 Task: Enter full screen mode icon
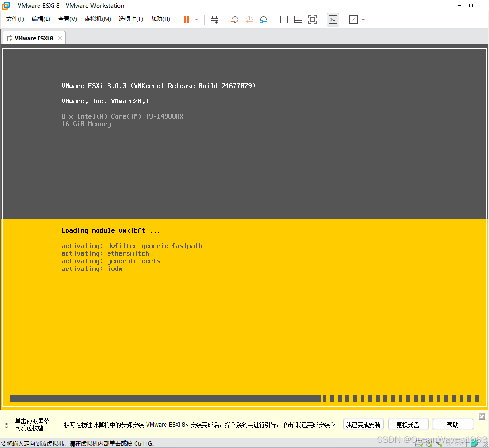(x=313, y=20)
